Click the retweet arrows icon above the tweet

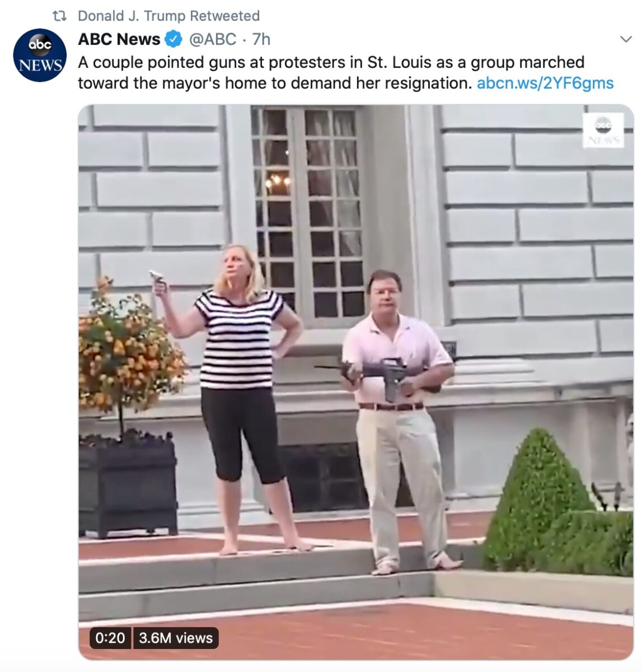[x=59, y=16]
